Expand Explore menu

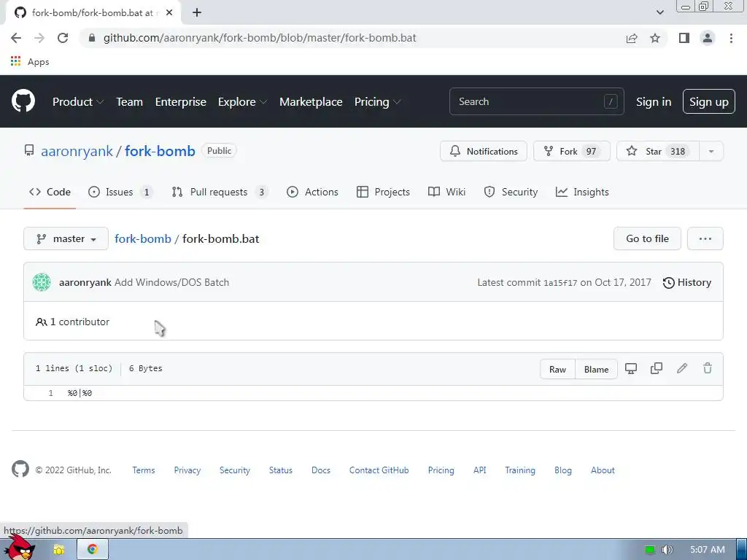tap(242, 101)
